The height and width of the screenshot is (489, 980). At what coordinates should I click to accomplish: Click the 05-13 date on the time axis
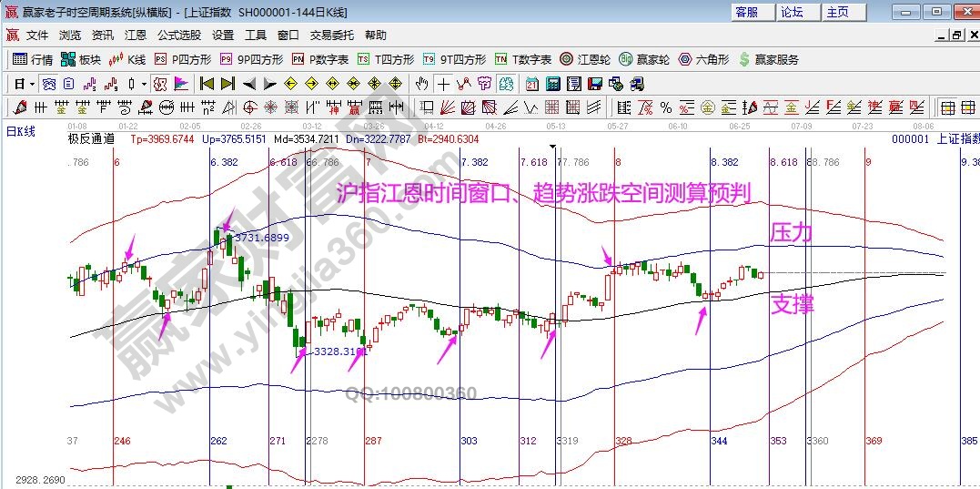pos(555,126)
